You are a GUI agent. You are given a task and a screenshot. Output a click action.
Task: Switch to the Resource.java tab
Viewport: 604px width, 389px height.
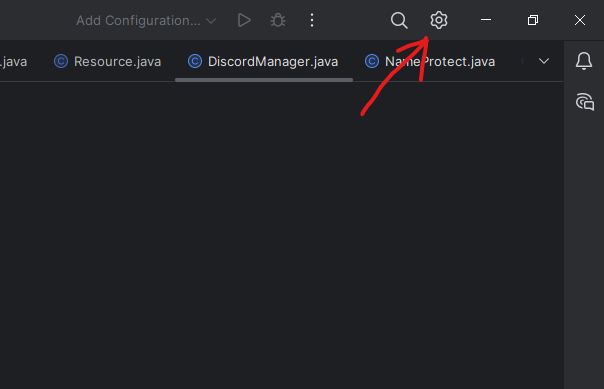tap(107, 62)
